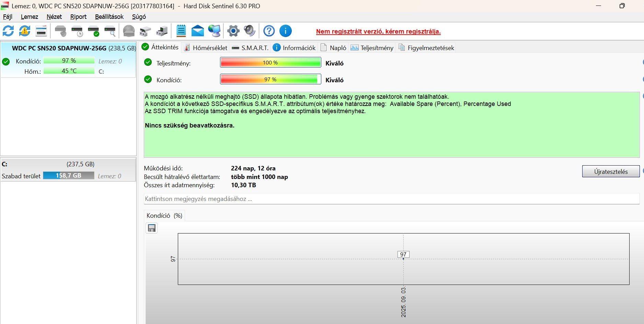This screenshot has width=644, height=324.
Task: Click the 97 data point label on chart
Action: click(x=403, y=254)
